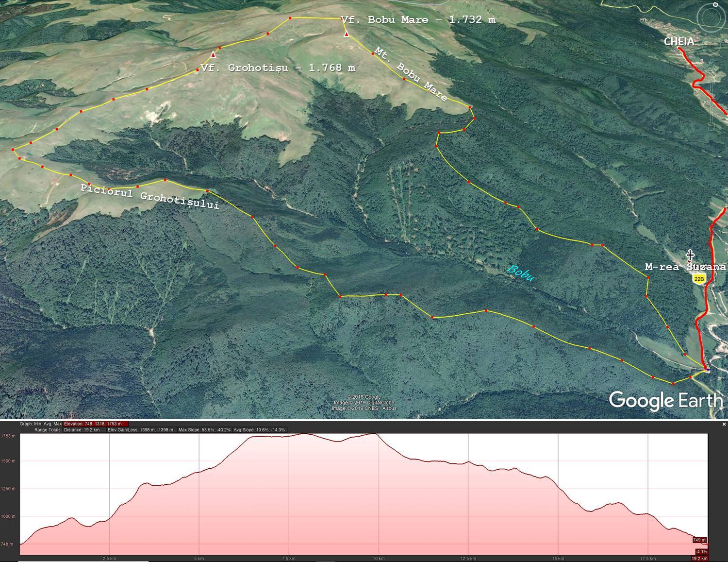728x562 pixels.
Task: Click the blue Bobu stream label
Action: click(521, 274)
